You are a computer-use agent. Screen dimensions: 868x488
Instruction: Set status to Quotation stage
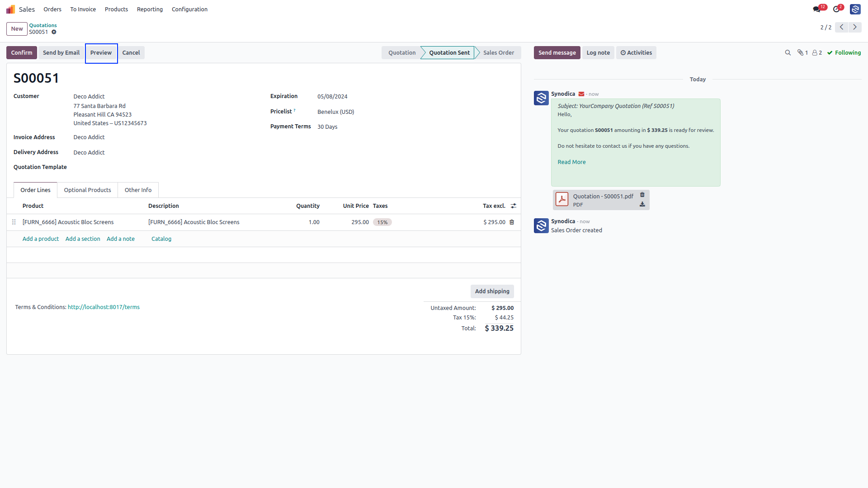[401, 53]
